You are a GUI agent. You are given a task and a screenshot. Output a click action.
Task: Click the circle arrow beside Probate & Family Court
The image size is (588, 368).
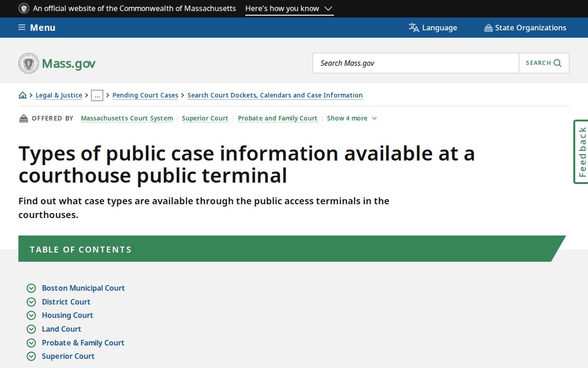31,343
